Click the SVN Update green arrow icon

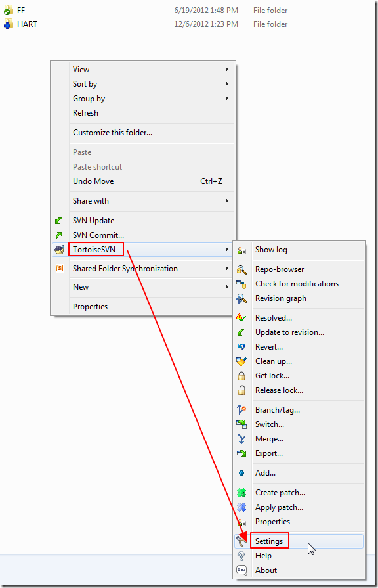pos(59,221)
